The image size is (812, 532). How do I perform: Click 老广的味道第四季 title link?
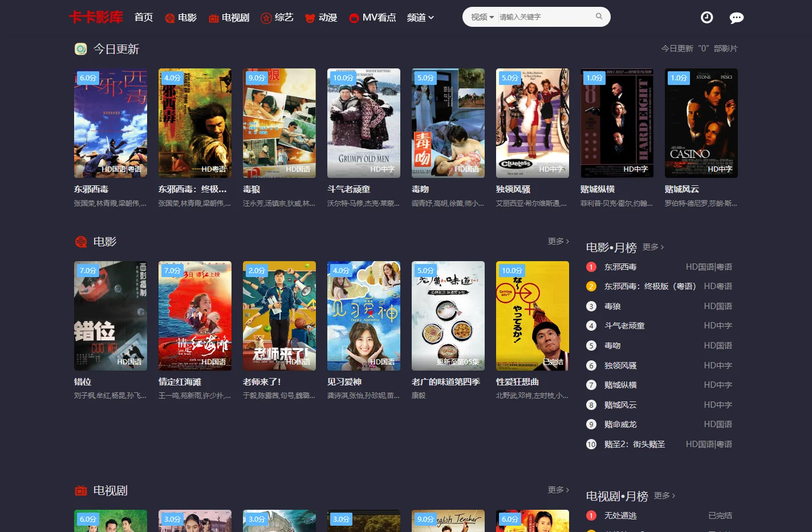pos(446,381)
